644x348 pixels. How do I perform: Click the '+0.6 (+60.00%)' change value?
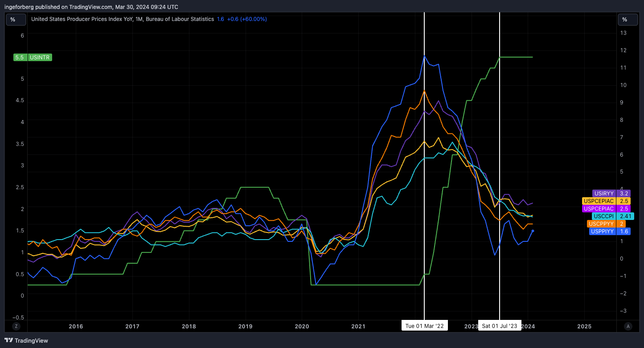[x=247, y=19]
